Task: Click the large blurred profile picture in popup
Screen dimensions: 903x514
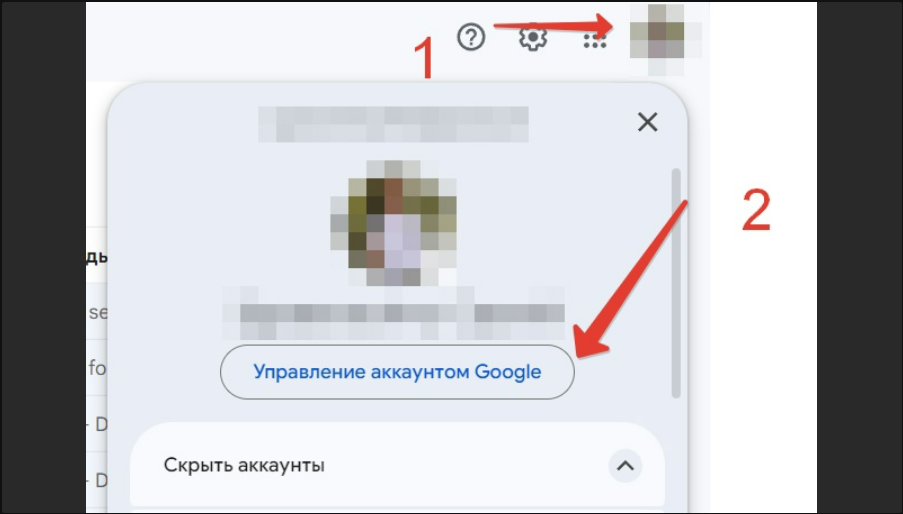Action: (x=394, y=223)
